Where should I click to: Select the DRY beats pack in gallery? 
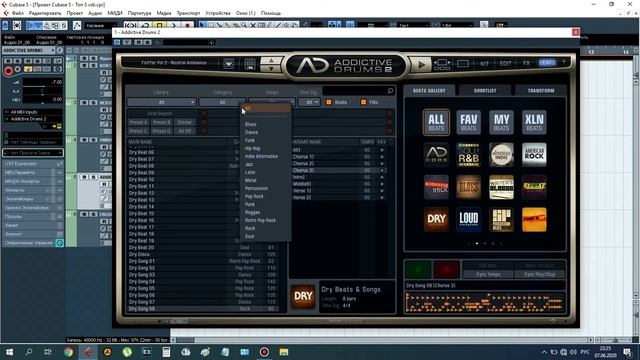coord(436,219)
